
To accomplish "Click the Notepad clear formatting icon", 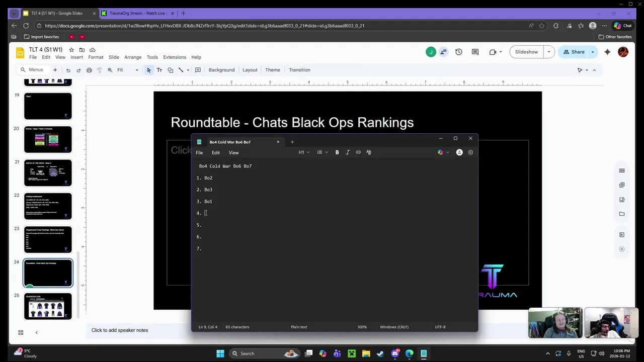I will click(369, 152).
